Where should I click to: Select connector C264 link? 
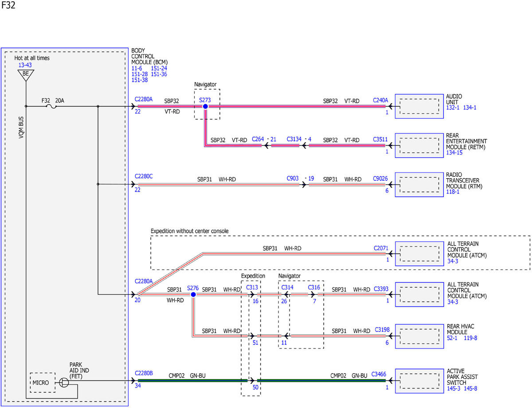[258, 139]
